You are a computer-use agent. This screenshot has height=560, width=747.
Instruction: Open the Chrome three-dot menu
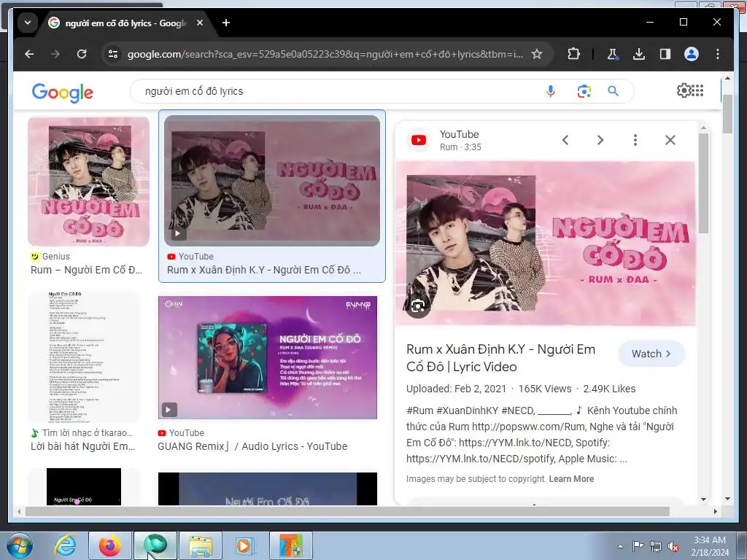click(718, 54)
